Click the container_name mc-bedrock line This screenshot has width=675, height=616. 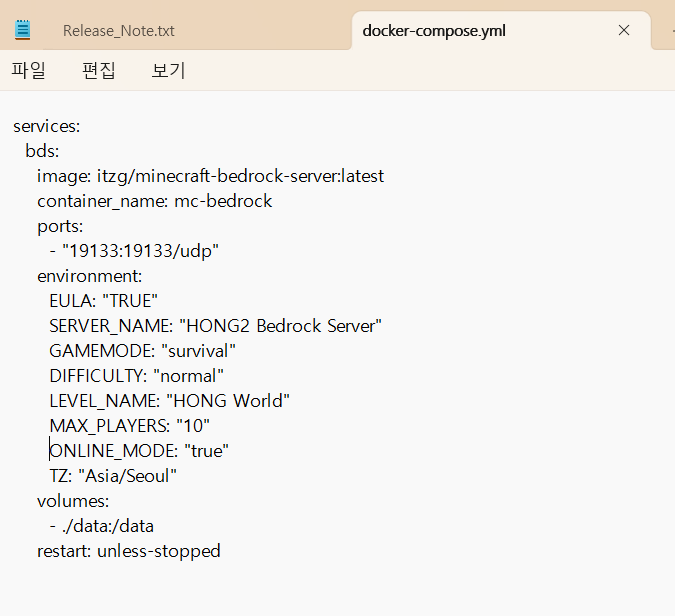(155, 201)
